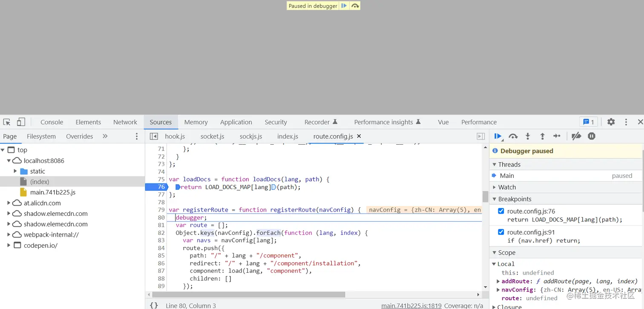Click the (index) file icon
Image resolution: width=644 pixels, height=309 pixels.
coord(23,182)
